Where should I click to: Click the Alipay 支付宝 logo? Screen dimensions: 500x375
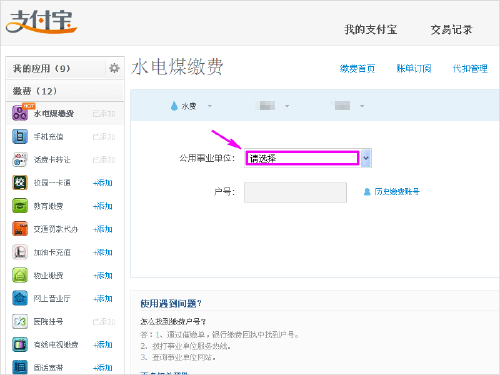click(41, 22)
